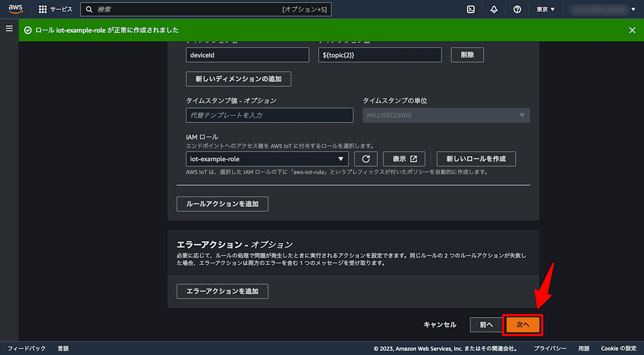The image size is (644, 355).
Task: Click 新しいロールを作成
Action: click(476, 159)
